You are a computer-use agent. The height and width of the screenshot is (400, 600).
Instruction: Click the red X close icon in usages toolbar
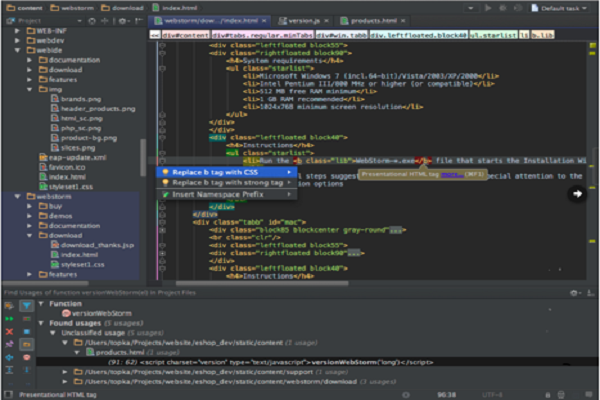(x=8, y=329)
